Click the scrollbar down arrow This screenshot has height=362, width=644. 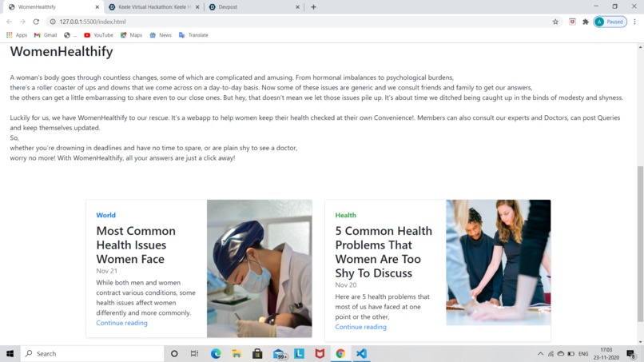640,341
